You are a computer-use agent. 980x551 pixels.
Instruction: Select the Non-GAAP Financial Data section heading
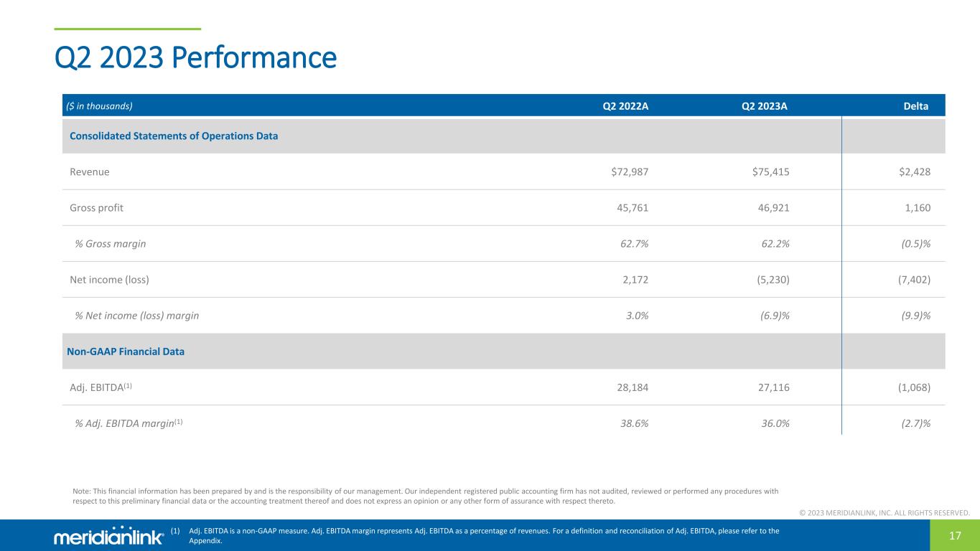127,352
